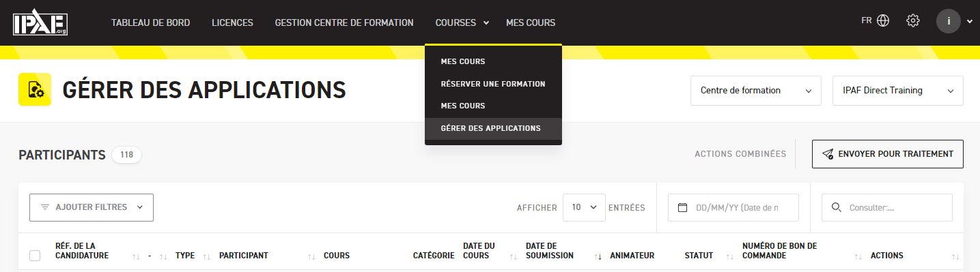Go to Tableau de bord
This screenshot has height=272, width=980.
click(150, 22)
